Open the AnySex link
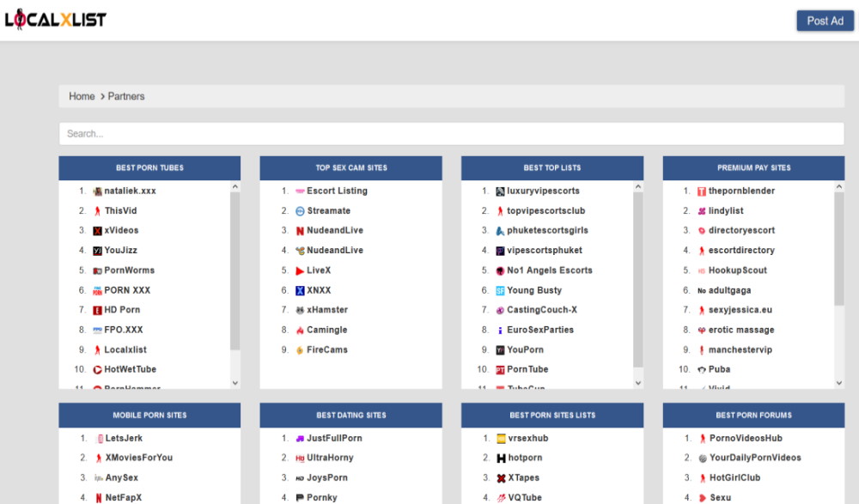The width and height of the screenshot is (859, 504). (122, 477)
